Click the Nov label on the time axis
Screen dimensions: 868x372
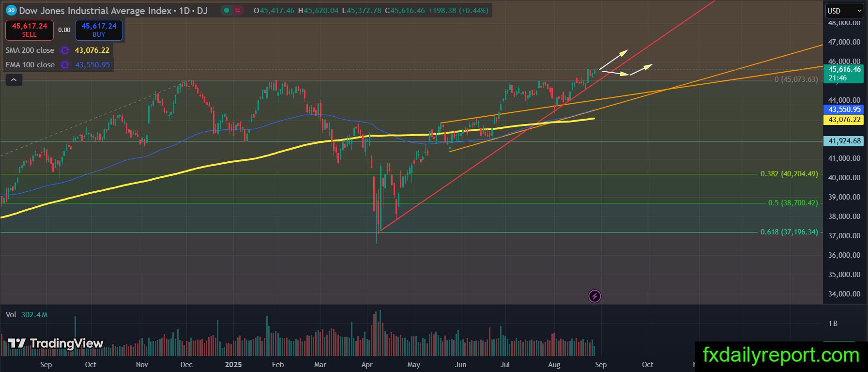(141, 365)
